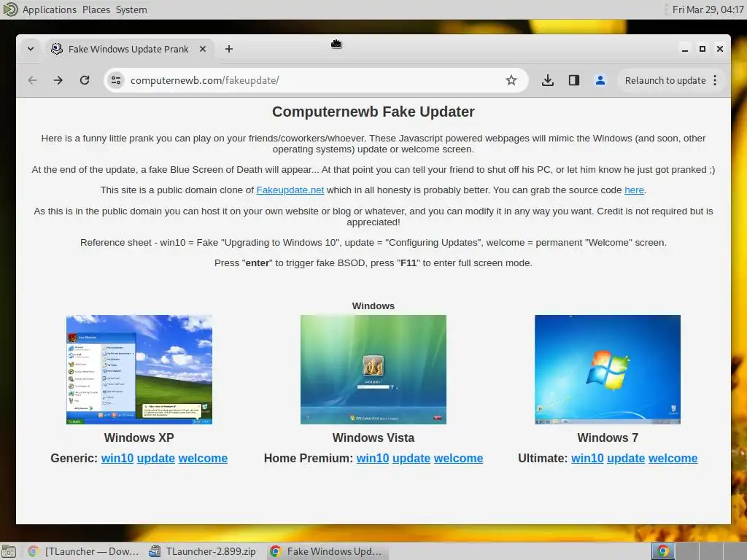The image size is (747, 560).
Task: Click the clock showing Fri Mar 29
Action: (708, 9)
